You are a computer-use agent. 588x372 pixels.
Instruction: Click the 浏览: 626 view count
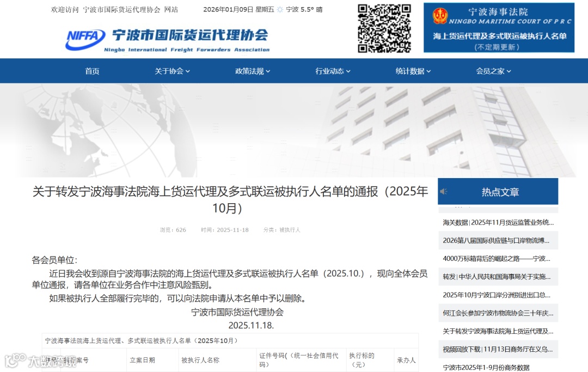pos(173,230)
